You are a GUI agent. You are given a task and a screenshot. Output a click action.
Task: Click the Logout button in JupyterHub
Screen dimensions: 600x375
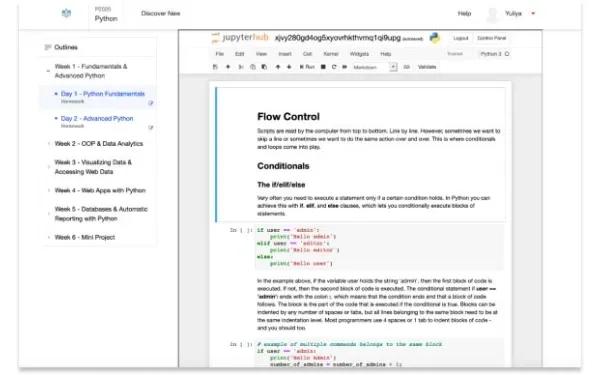click(461, 38)
